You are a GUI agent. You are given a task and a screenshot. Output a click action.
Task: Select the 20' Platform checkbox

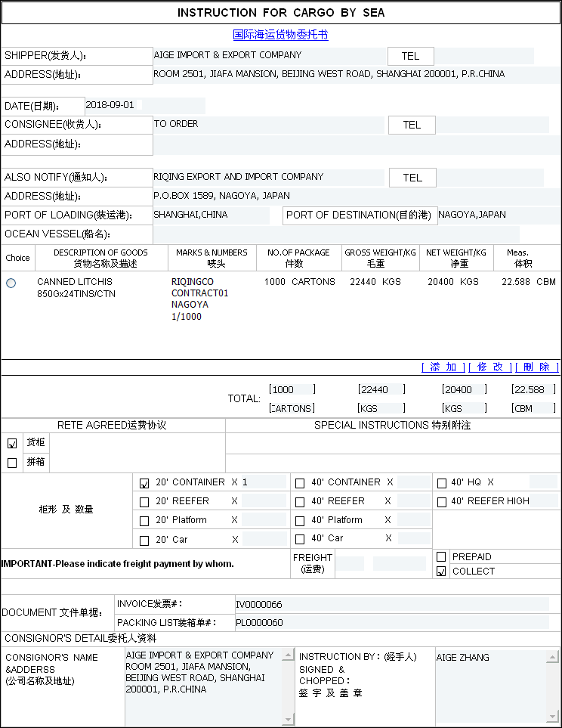coord(144,521)
